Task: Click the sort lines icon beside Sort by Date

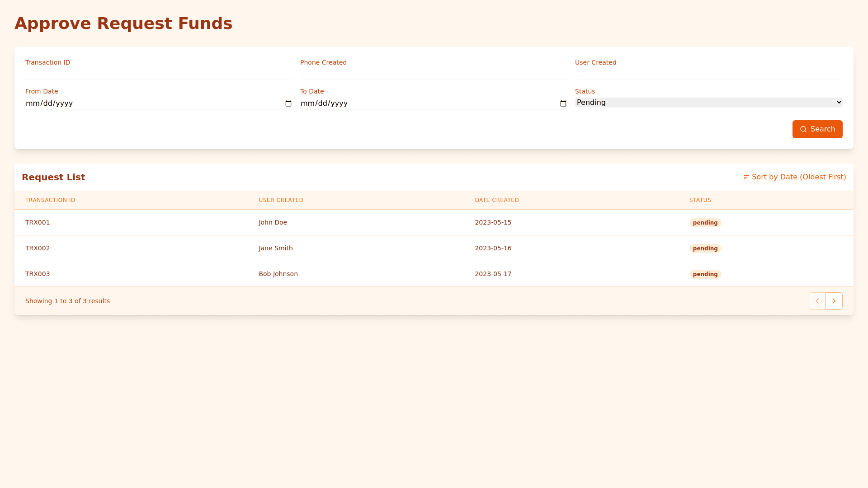Action: pos(746,177)
